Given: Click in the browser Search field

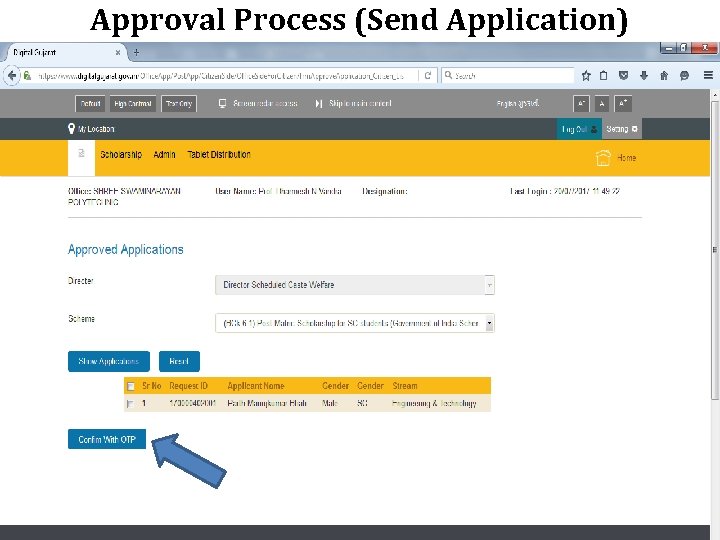Looking at the screenshot, I should 508,75.
